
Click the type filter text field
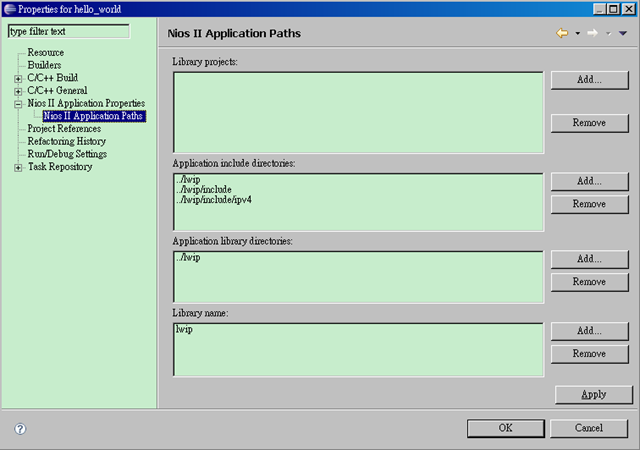69,31
